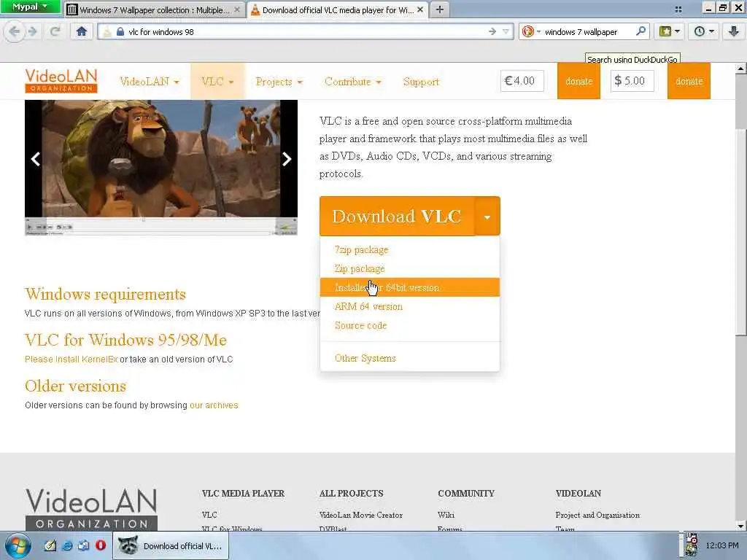Open the our archives link
This screenshot has width=747, height=560.
(x=214, y=405)
